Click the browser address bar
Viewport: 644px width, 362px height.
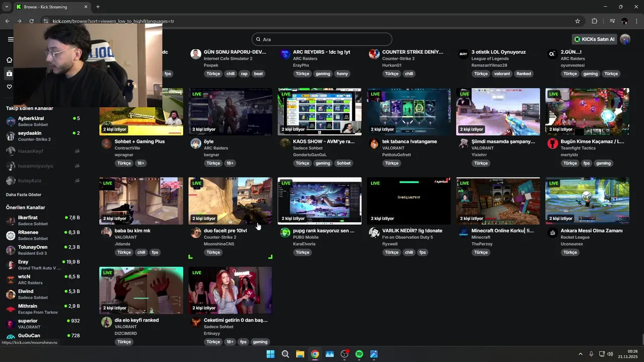tap(307, 21)
